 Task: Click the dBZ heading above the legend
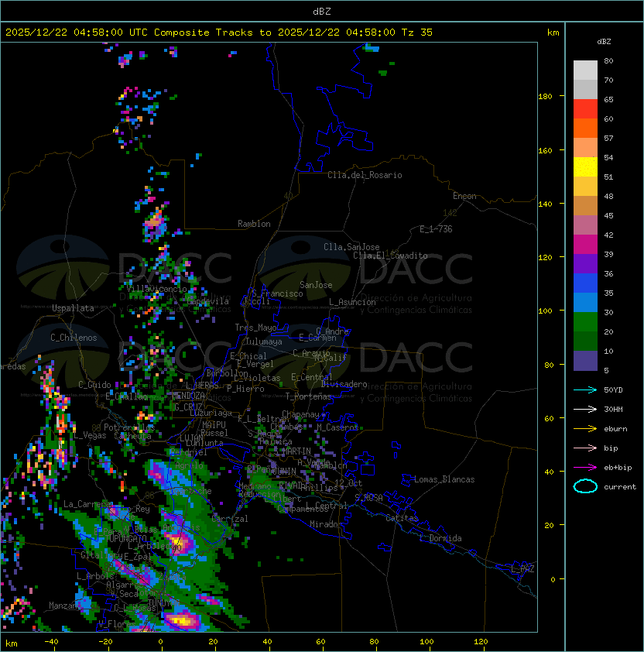[x=604, y=42]
